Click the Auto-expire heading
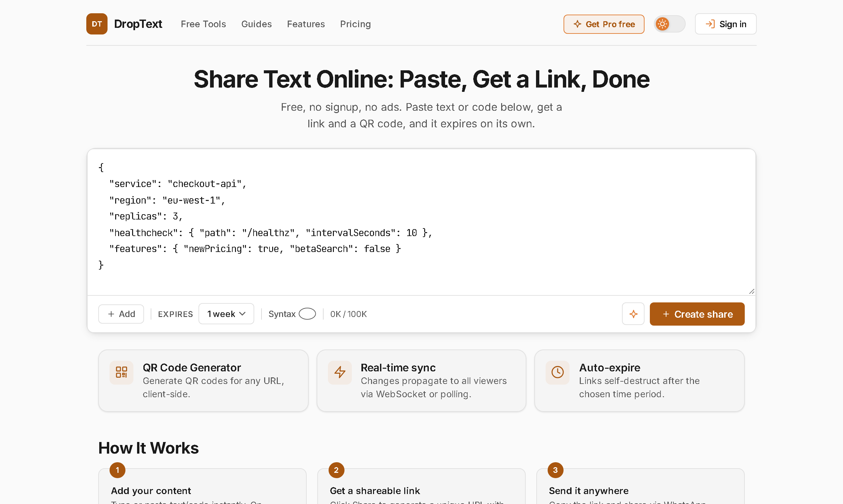The image size is (843, 504). coord(610,367)
